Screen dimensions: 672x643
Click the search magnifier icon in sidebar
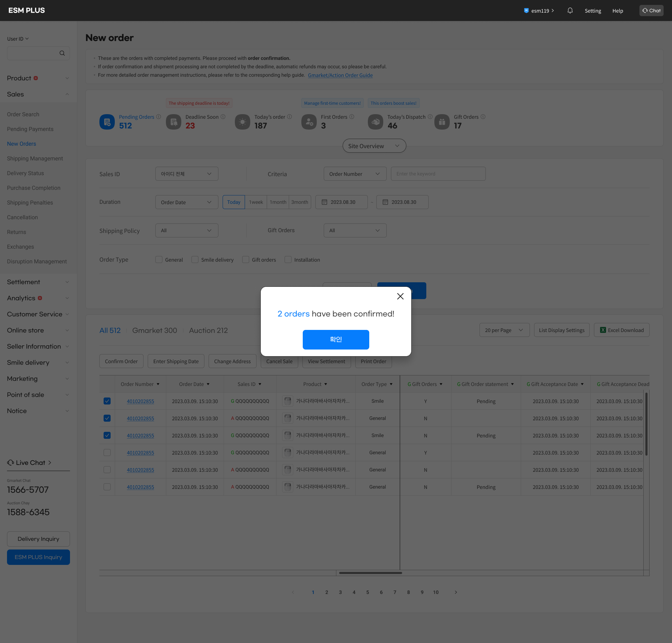click(62, 53)
